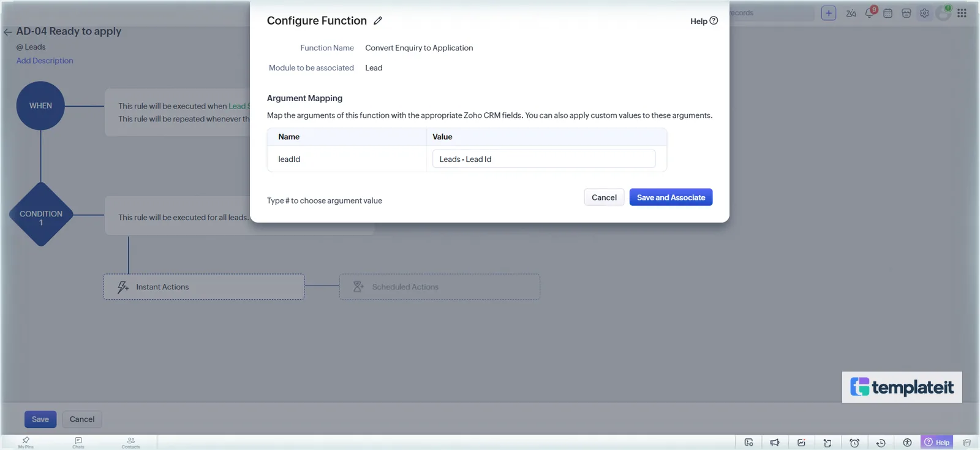Open the notifications bell
Screen dimensions: 980x450
pyautogui.click(x=870, y=12)
